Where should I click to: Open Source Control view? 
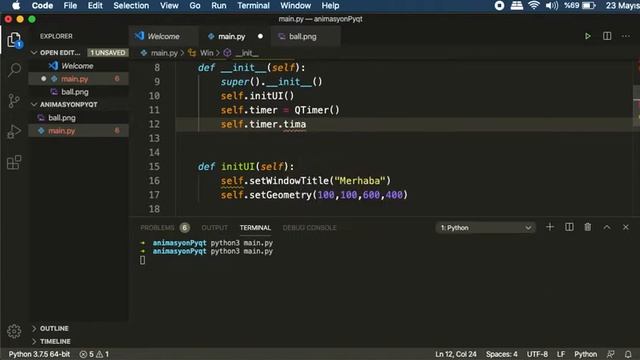14,100
